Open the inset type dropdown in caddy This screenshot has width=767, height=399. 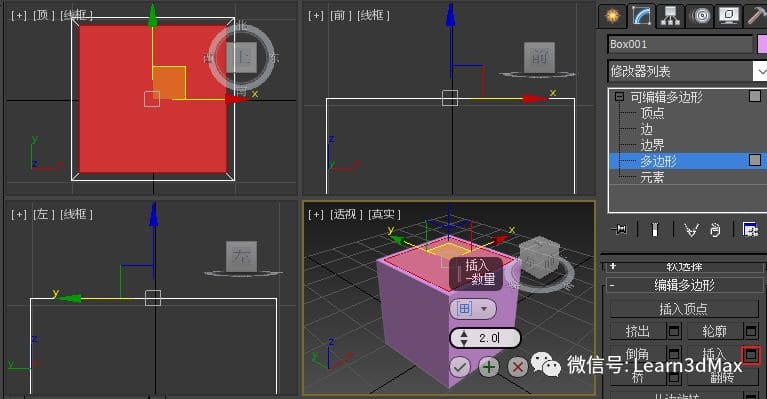473,309
